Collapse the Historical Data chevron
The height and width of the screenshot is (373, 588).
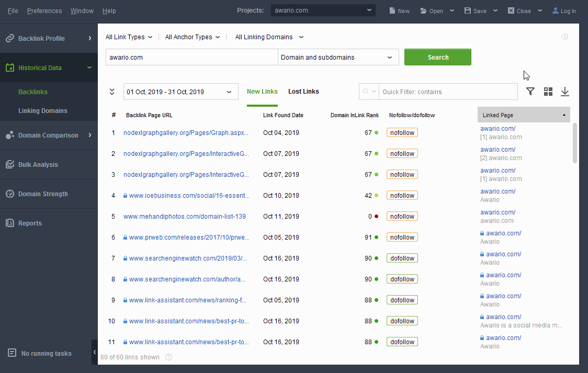[89, 67]
